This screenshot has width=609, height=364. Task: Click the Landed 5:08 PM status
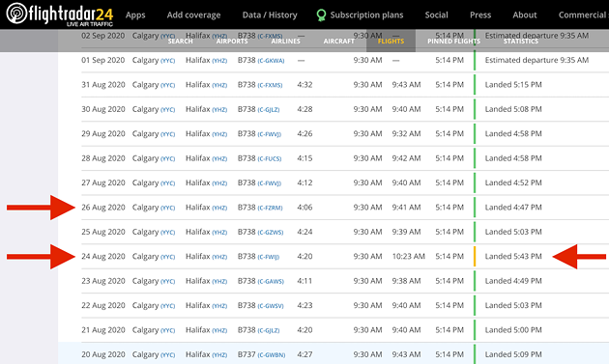click(513, 109)
